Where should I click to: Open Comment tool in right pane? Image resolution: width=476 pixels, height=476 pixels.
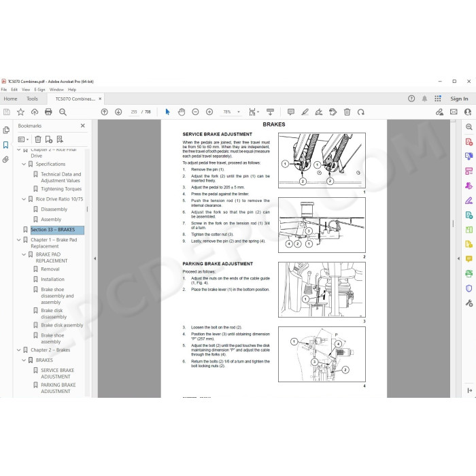click(469, 259)
